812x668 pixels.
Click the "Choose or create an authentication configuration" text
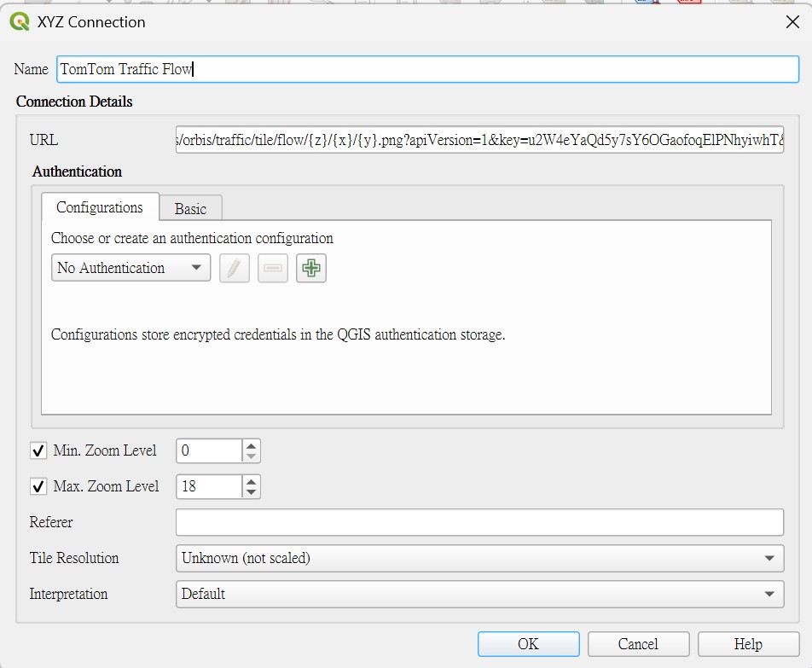coord(192,238)
